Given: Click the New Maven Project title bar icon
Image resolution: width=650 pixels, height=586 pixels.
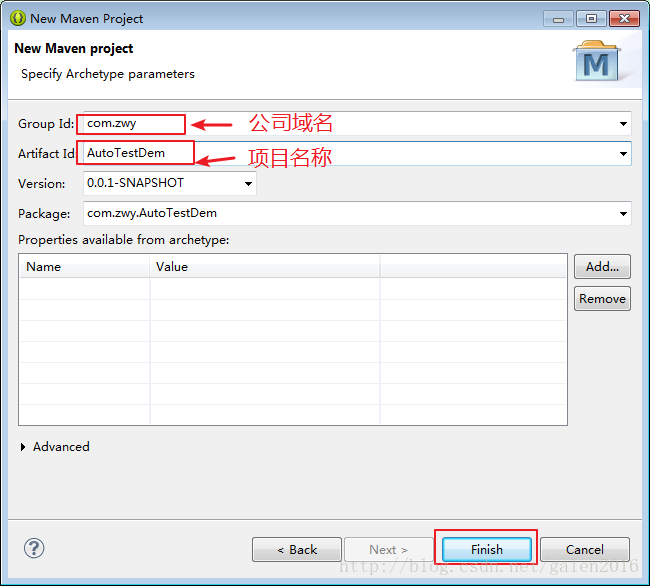Looking at the screenshot, I should click(18, 18).
